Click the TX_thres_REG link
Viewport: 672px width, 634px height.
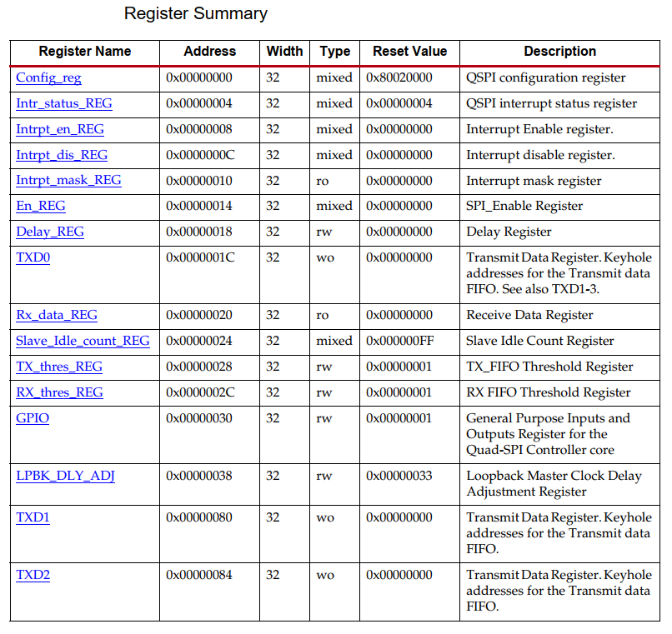coord(59,367)
